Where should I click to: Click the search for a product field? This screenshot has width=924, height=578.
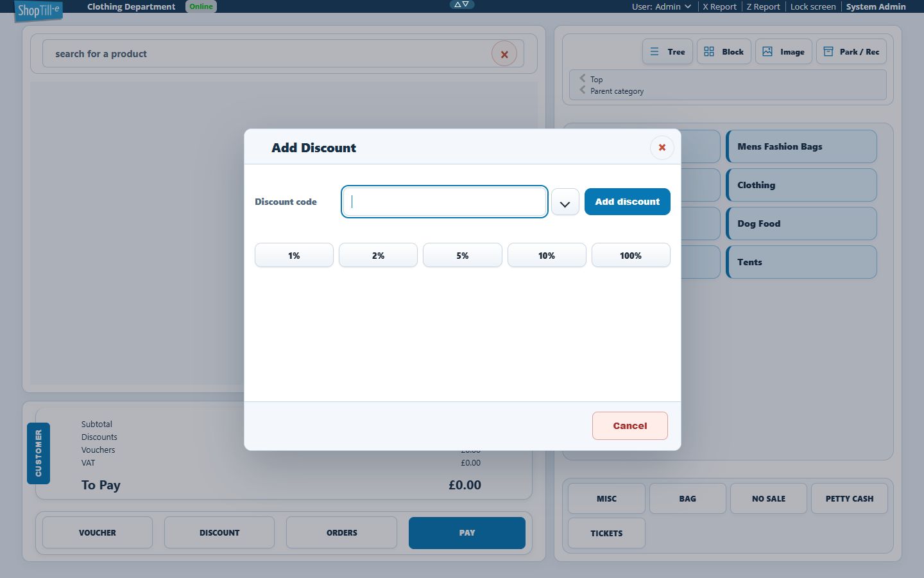coord(283,54)
